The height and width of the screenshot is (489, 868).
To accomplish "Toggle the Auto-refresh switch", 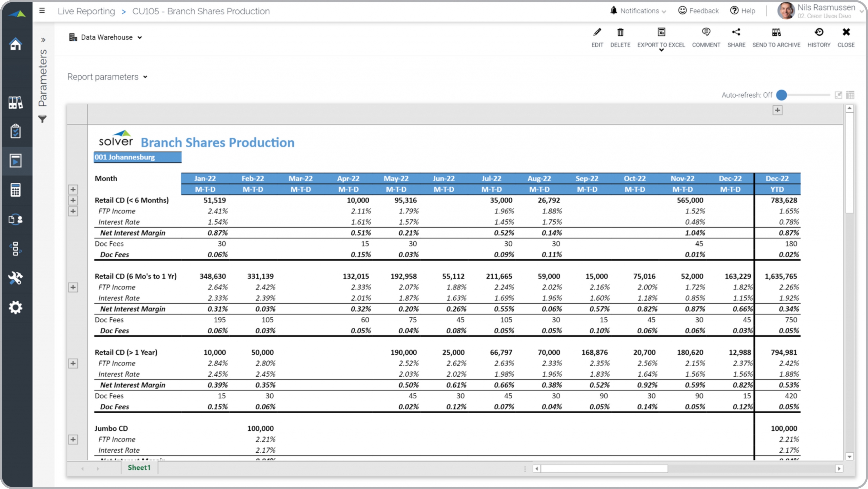I will tap(782, 95).
